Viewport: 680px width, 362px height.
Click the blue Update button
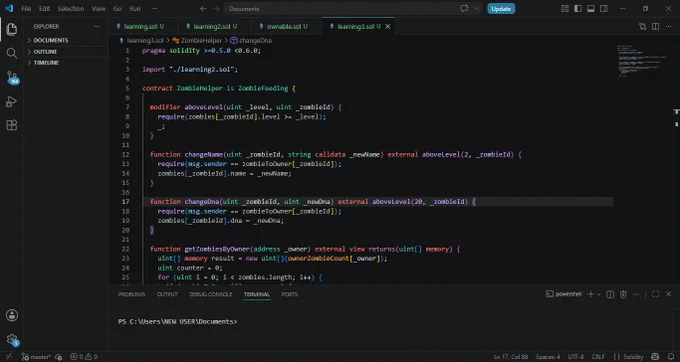pyautogui.click(x=501, y=9)
